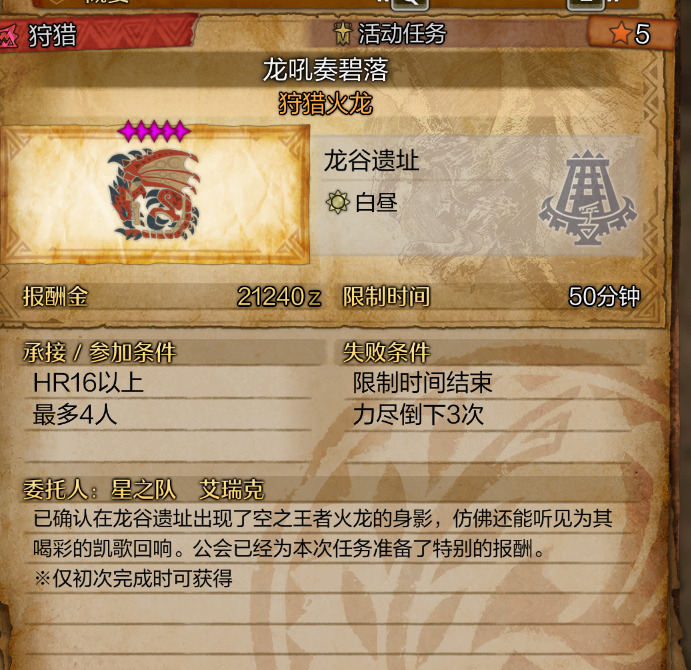Click the Rathalos monster icon

tap(153, 195)
